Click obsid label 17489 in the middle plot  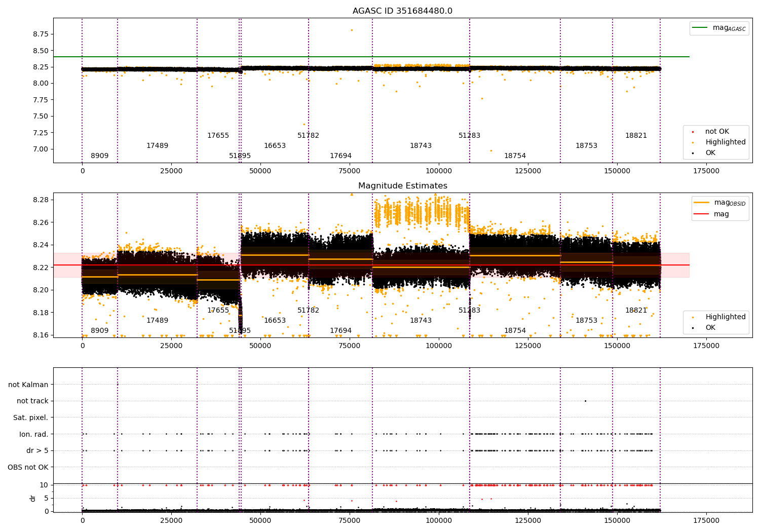158,321
